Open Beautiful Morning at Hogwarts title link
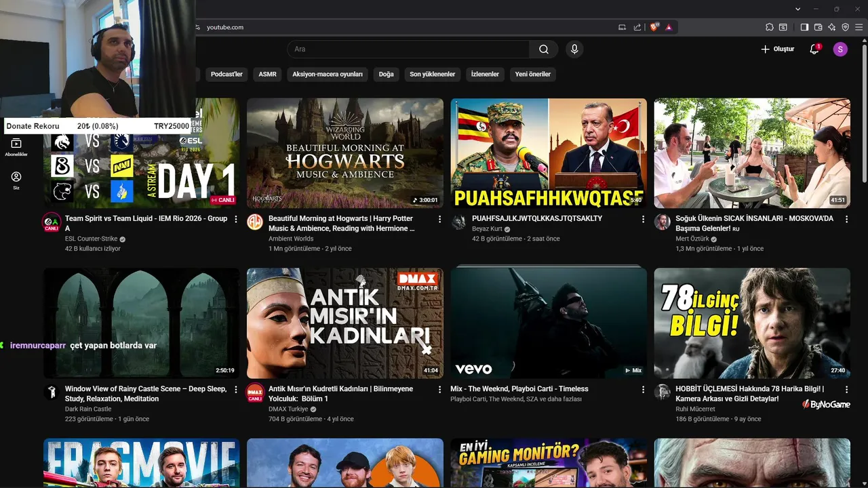This screenshot has height=488, width=868. [x=341, y=223]
